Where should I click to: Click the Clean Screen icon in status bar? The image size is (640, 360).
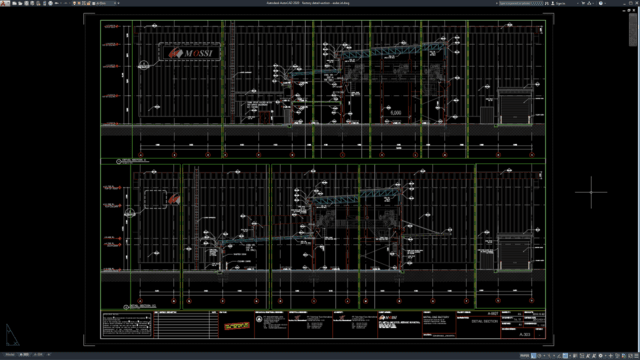pos(630,356)
